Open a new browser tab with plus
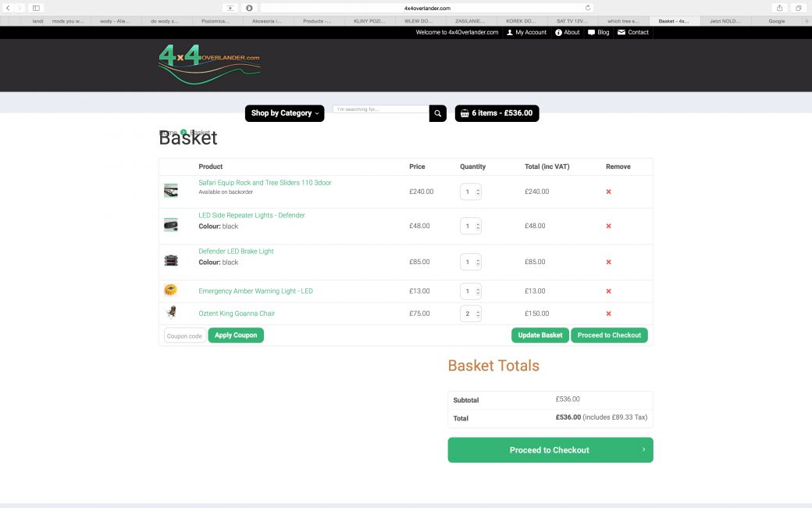This screenshot has height=508, width=812. click(807, 21)
